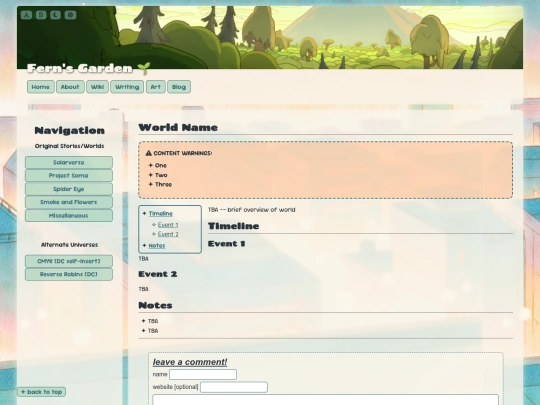Toggle the moon dark mode icon
The height and width of the screenshot is (405, 540).
pyautogui.click(x=55, y=15)
